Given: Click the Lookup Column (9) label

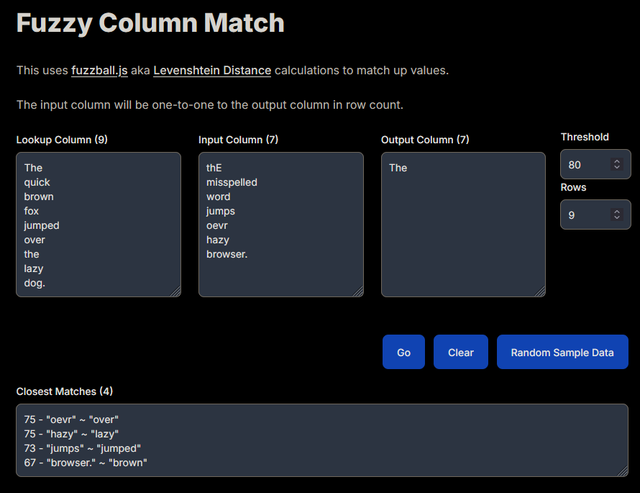Looking at the screenshot, I should 62,140.
